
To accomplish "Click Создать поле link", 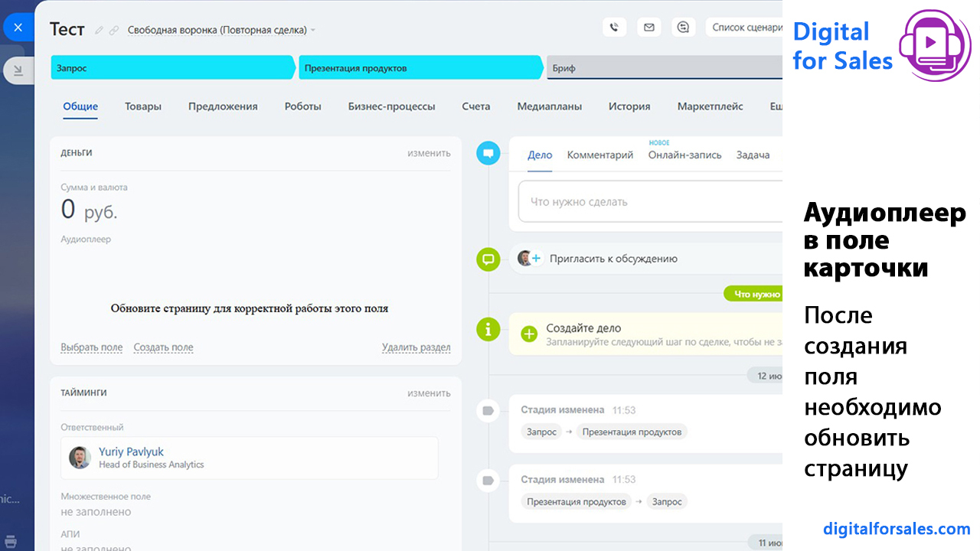I will click(x=163, y=347).
